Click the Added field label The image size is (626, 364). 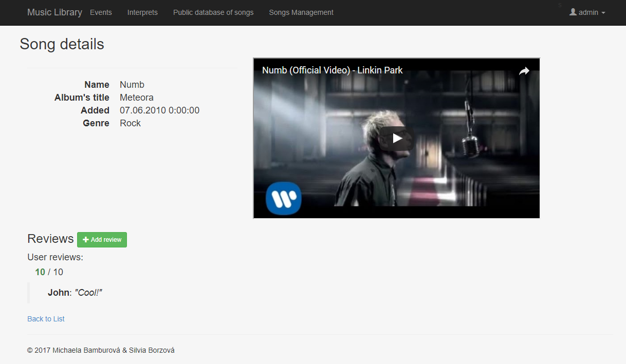(95, 110)
